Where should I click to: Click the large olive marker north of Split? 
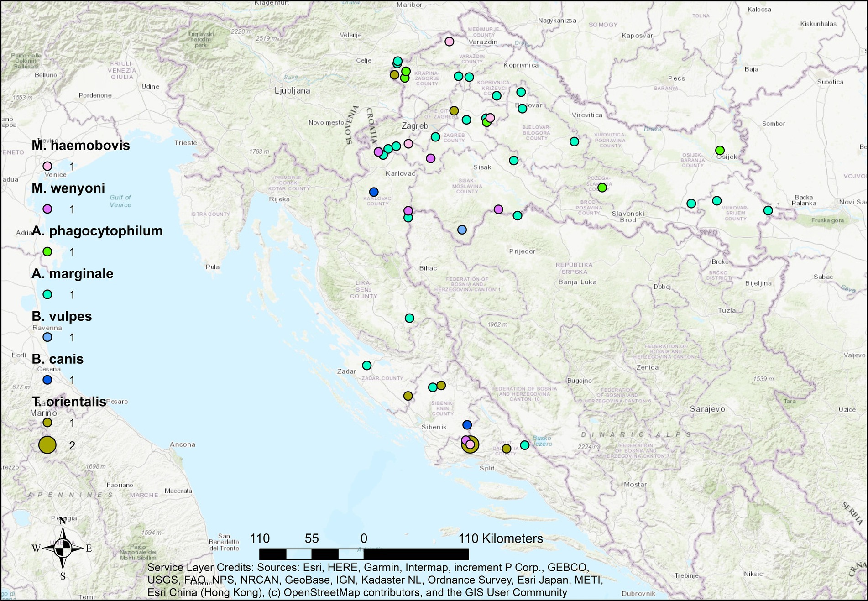click(x=471, y=444)
